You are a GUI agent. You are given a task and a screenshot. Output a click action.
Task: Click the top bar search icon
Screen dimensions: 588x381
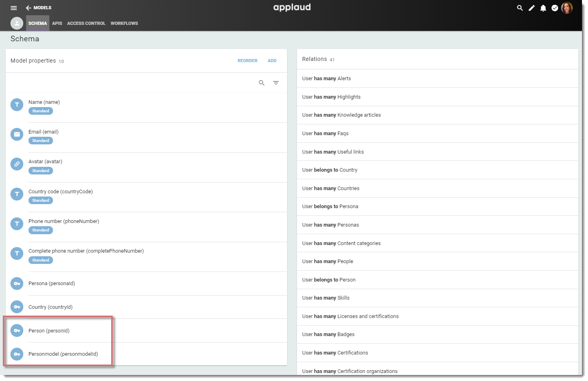click(x=520, y=8)
